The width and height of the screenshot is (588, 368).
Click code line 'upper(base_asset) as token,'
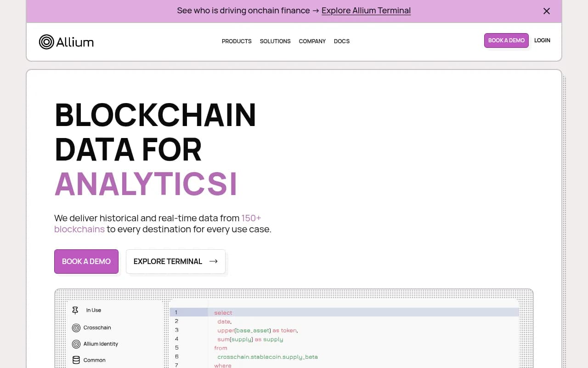[258, 330]
